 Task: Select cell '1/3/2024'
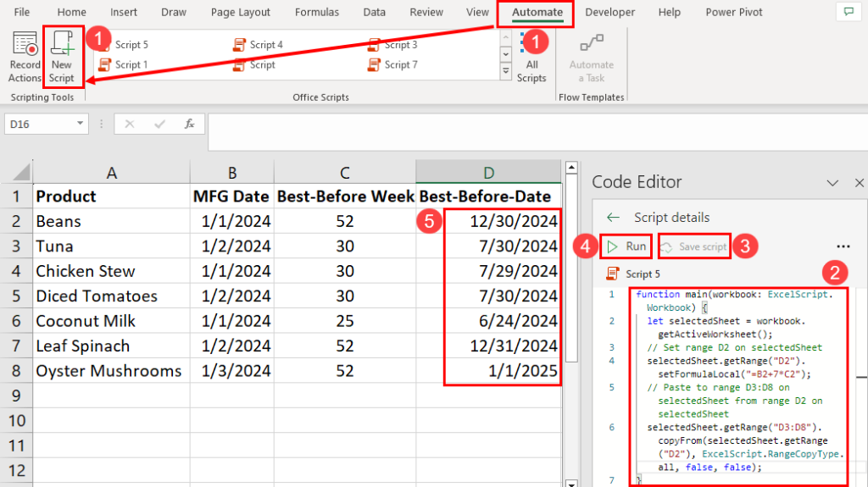coord(232,371)
